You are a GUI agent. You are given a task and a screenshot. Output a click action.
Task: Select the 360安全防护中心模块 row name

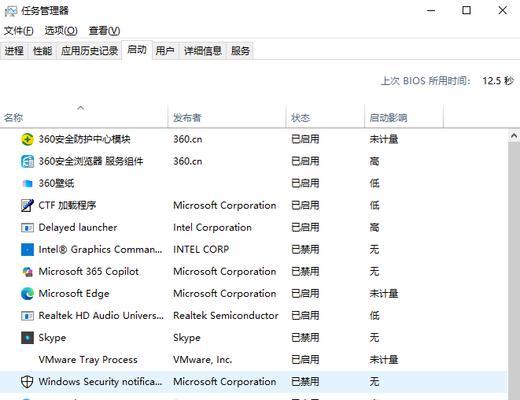84,139
